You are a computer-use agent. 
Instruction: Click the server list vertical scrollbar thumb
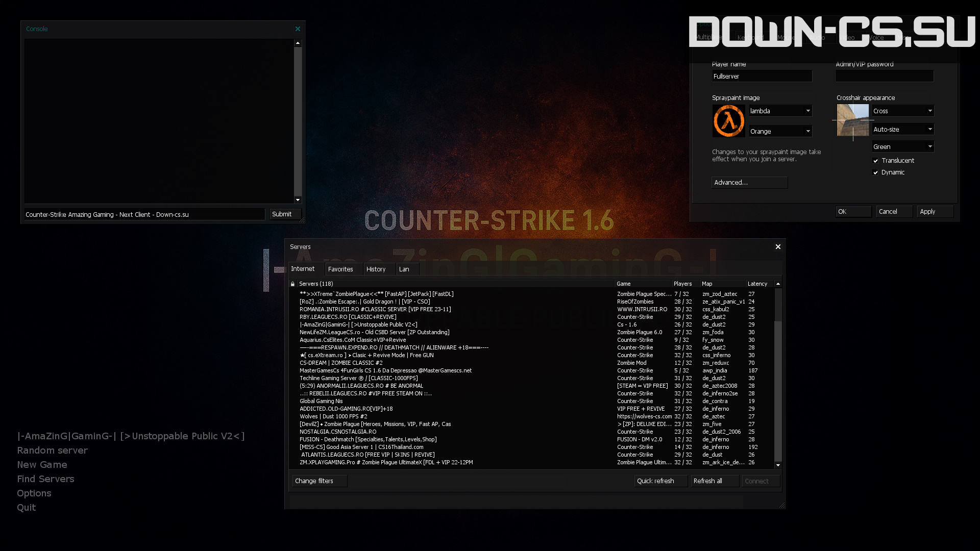778,391
